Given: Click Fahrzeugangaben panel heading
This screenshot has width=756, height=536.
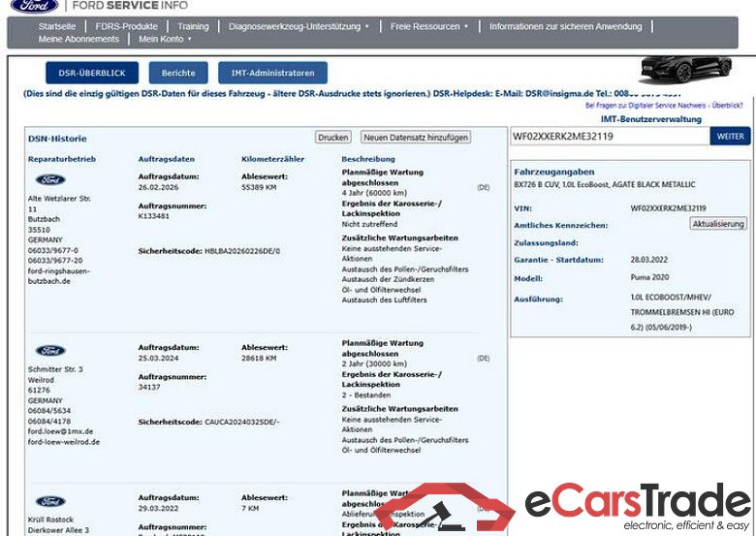Looking at the screenshot, I should point(554,173).
